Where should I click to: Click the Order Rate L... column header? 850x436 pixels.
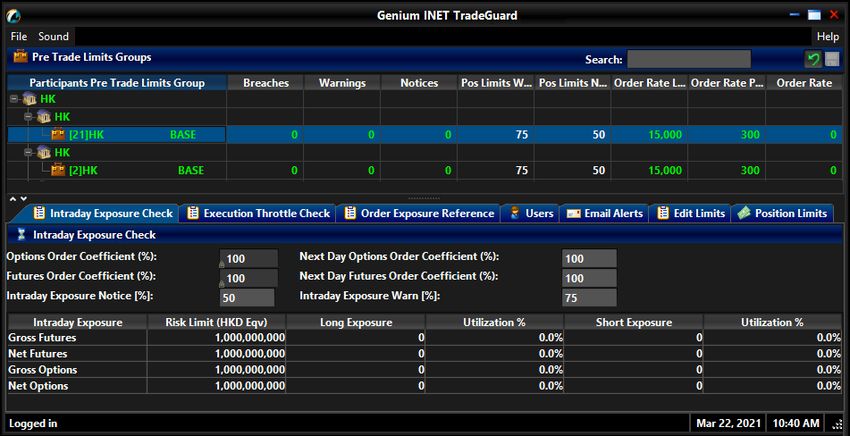pyautogui.click(x=650, y=83)
